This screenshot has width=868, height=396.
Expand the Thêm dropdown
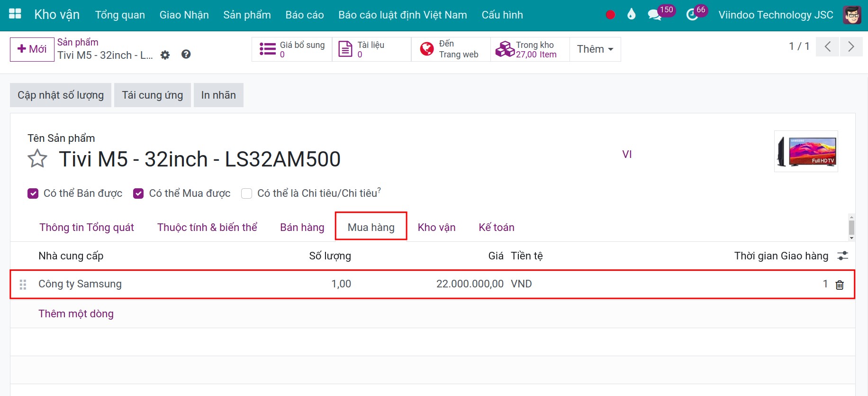tap(595, 49)
